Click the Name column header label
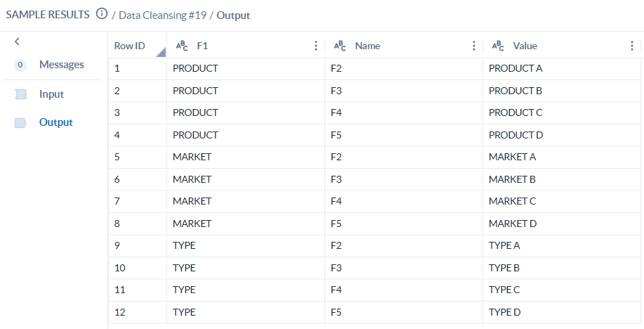Viewport: 644px width, 329px height. 367,46
